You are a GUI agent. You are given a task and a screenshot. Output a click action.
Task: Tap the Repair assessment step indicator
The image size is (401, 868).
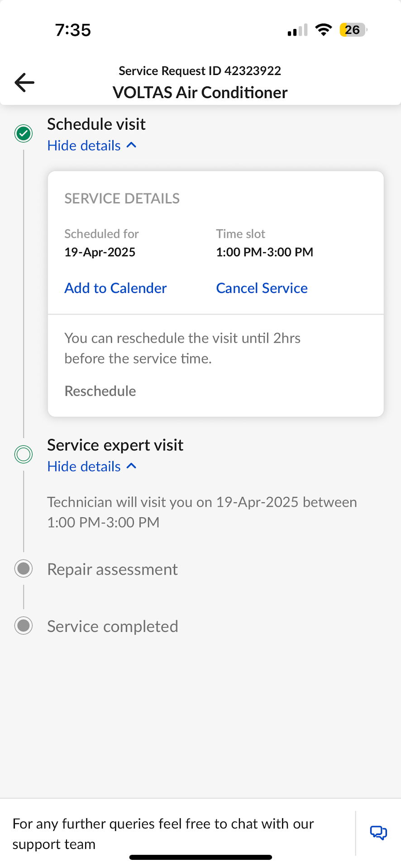click(24, 569)
